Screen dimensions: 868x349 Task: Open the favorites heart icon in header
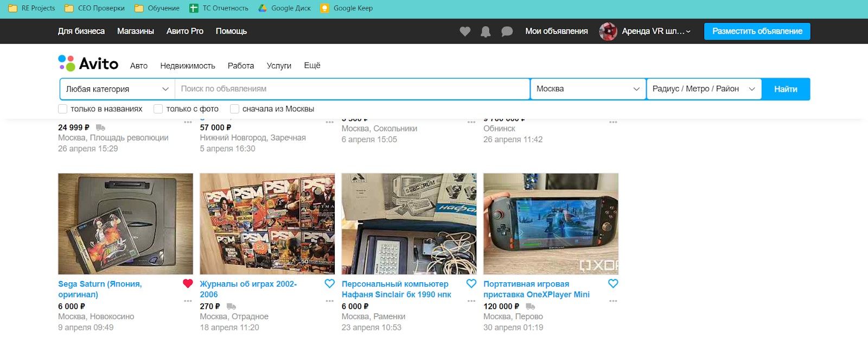[x=465, y=31]
